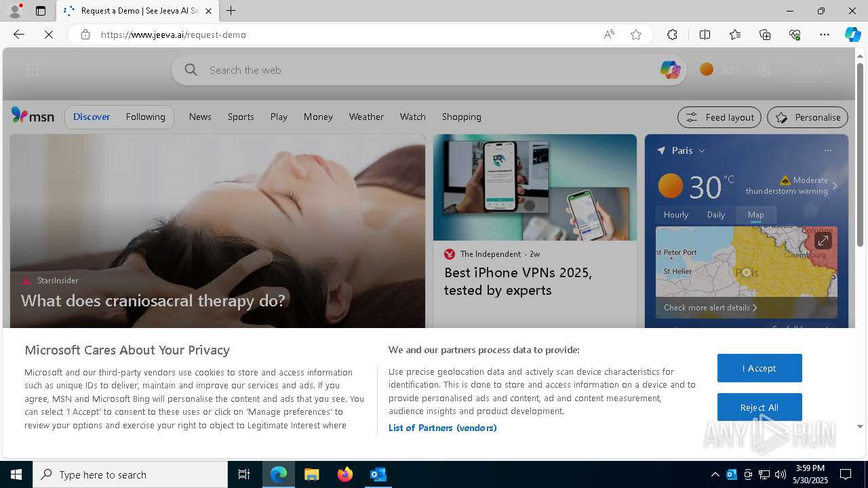Open File Explorer from taskbar
The image size is (868, 488).
click(311, 474)
